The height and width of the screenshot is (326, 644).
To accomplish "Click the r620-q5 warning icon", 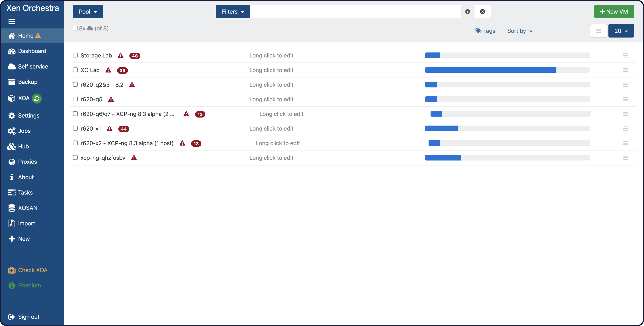I will [x=111, y=99].
